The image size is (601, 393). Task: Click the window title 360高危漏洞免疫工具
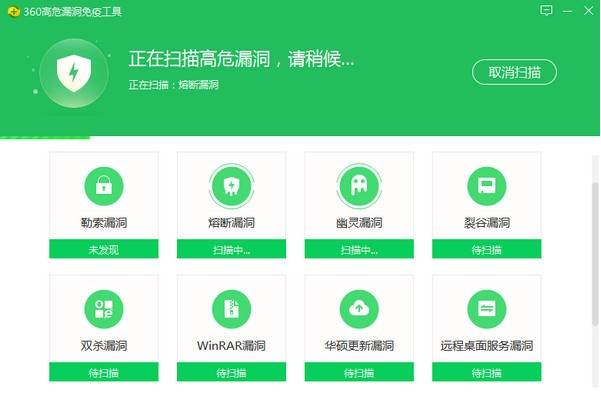[72, 12]
